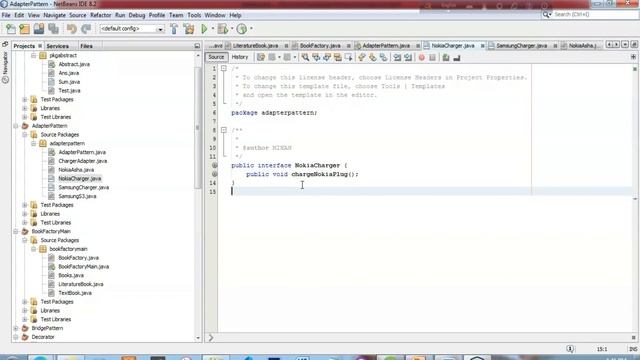Click the Debug Project icon
This screenshot has width=640, height=360.
point(223,29)
